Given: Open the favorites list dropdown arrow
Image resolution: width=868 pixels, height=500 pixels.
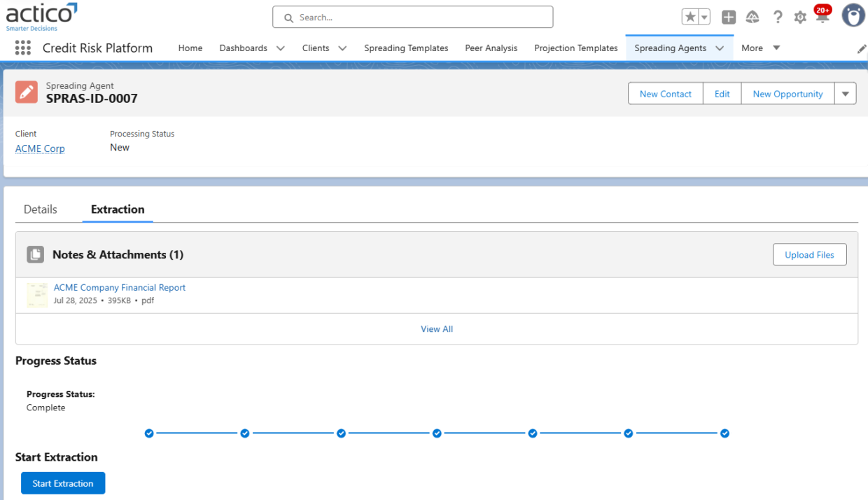Looking at the screenshot, I should [703, 15].
